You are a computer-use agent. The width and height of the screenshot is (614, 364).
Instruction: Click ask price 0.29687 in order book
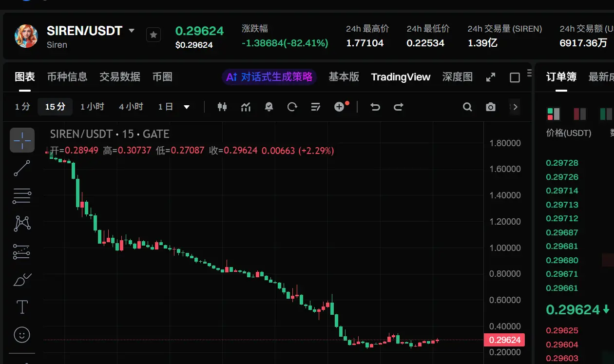coord(562,232)
